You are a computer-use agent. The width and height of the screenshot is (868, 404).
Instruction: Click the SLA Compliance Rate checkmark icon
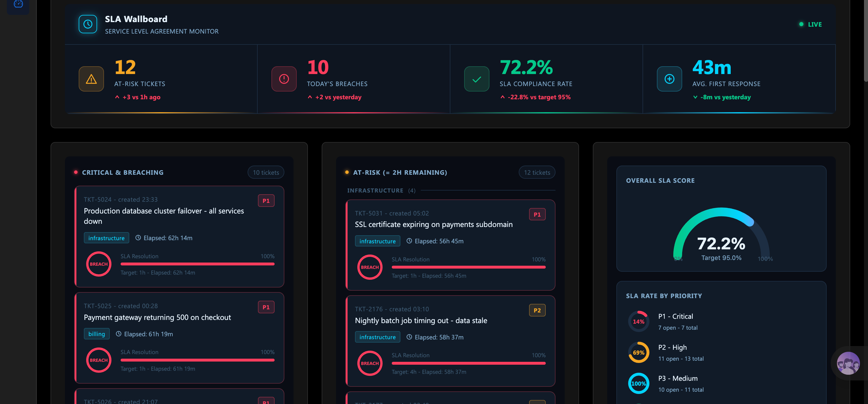(477, 79)
